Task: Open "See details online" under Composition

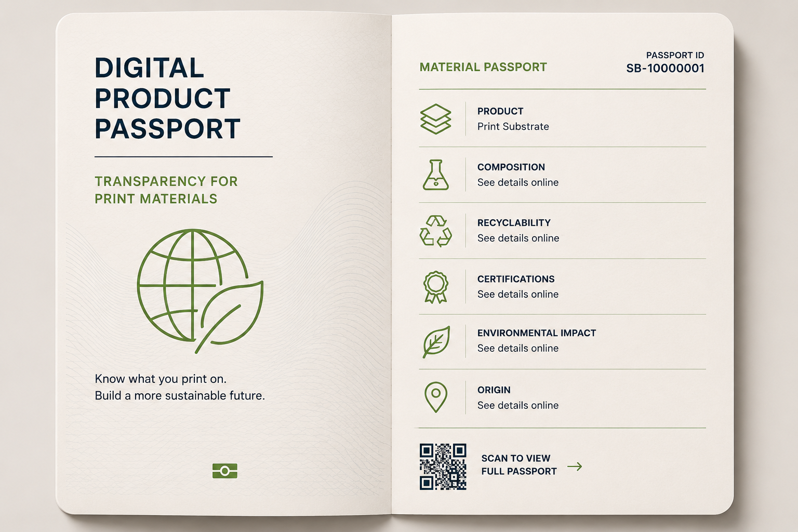Action: pyautogui.click(x=518, y=182)
